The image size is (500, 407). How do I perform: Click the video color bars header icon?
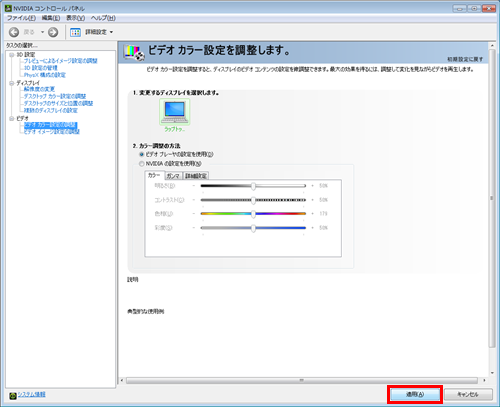tap(134, 53)
